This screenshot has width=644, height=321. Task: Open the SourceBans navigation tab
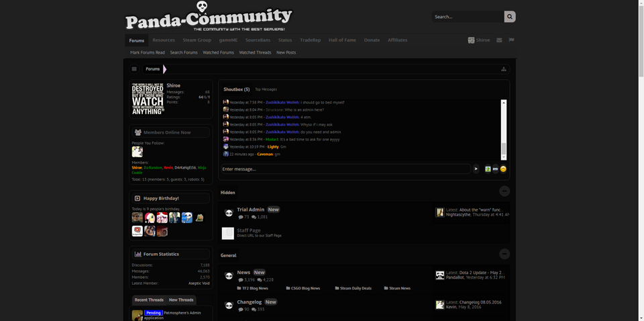(x=258, y=40)
